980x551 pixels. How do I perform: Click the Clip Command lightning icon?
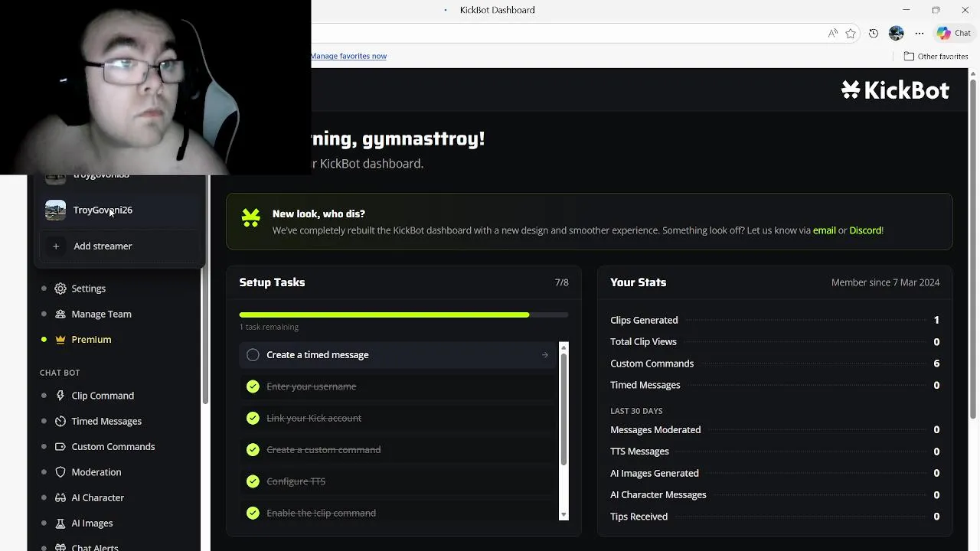pyautogui.click(x=60, y=396)
